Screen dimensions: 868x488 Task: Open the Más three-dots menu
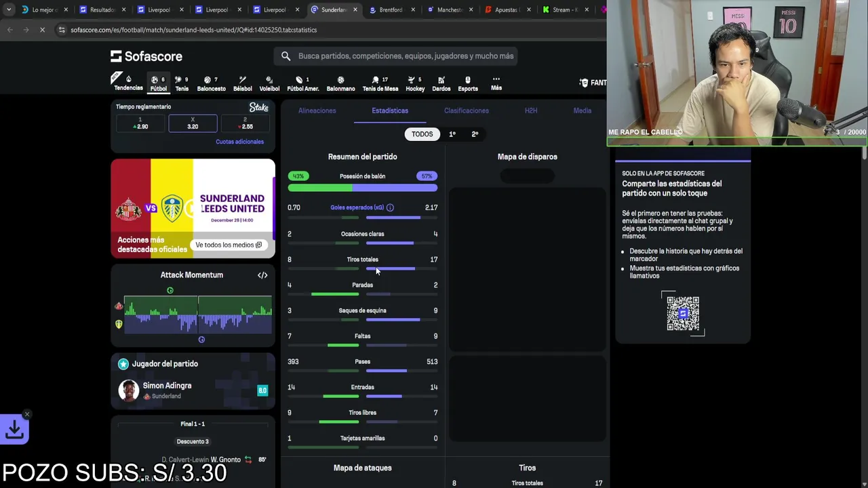tap(496, 79)
